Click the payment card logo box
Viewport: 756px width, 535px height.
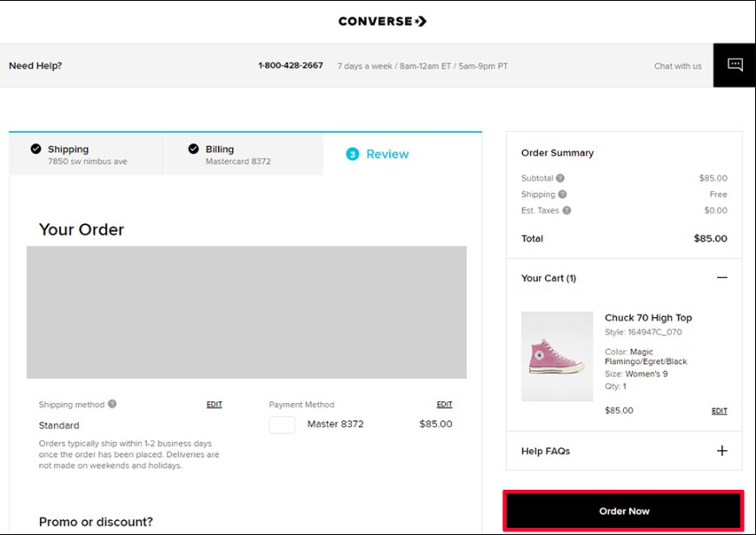coord(282,425)
